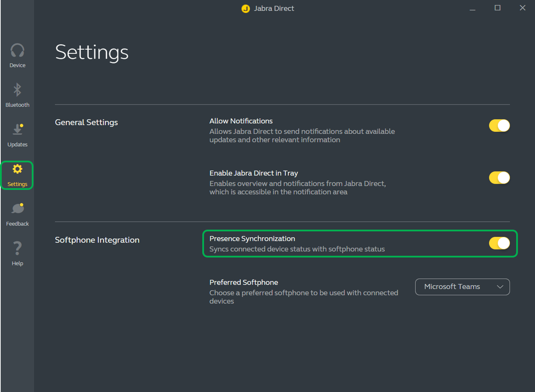
Task: Maximize the Jabra Direct window
Action: pos(497,8)
